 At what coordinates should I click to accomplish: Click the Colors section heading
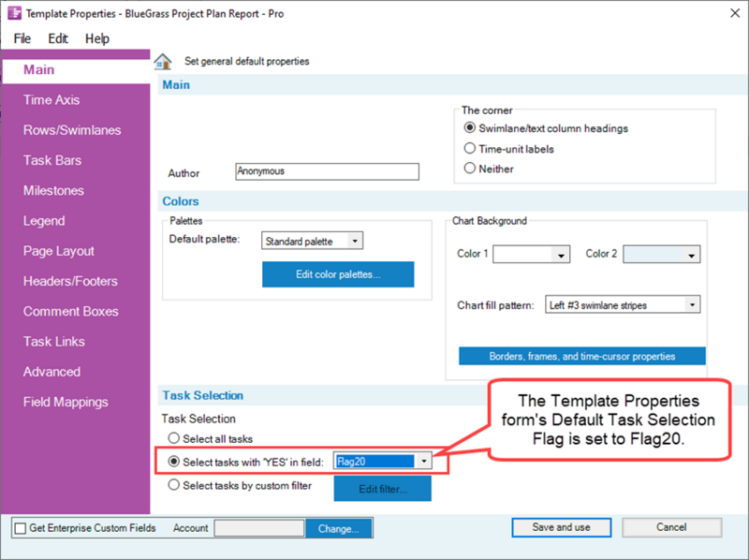click(181, 201)
